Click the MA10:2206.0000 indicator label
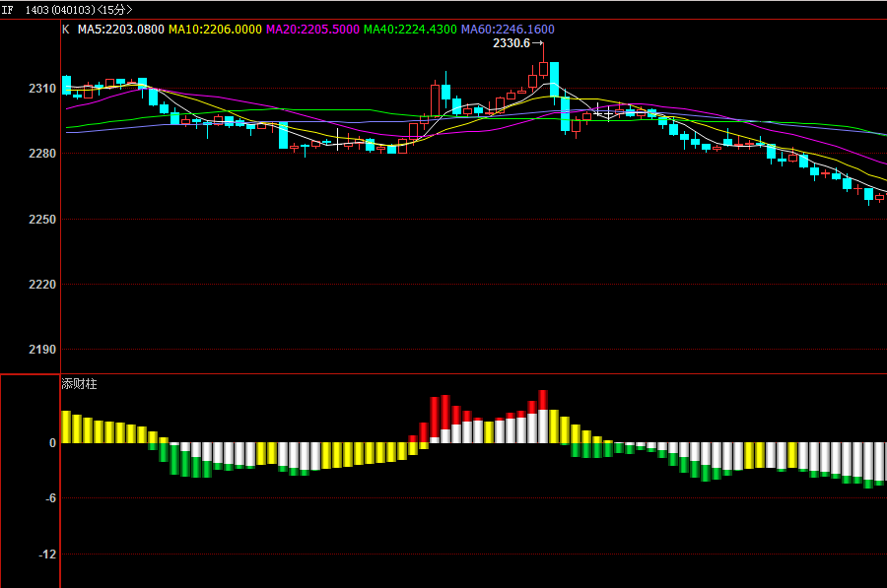This screenshot has height=588, width=887. pos(215,30)
